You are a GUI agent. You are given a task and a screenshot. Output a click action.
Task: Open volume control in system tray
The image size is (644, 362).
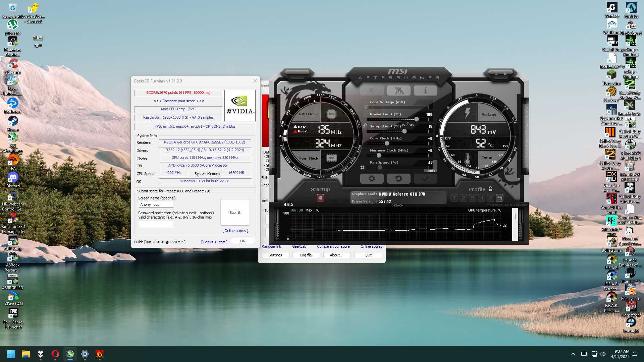click(x=603, y=354)
